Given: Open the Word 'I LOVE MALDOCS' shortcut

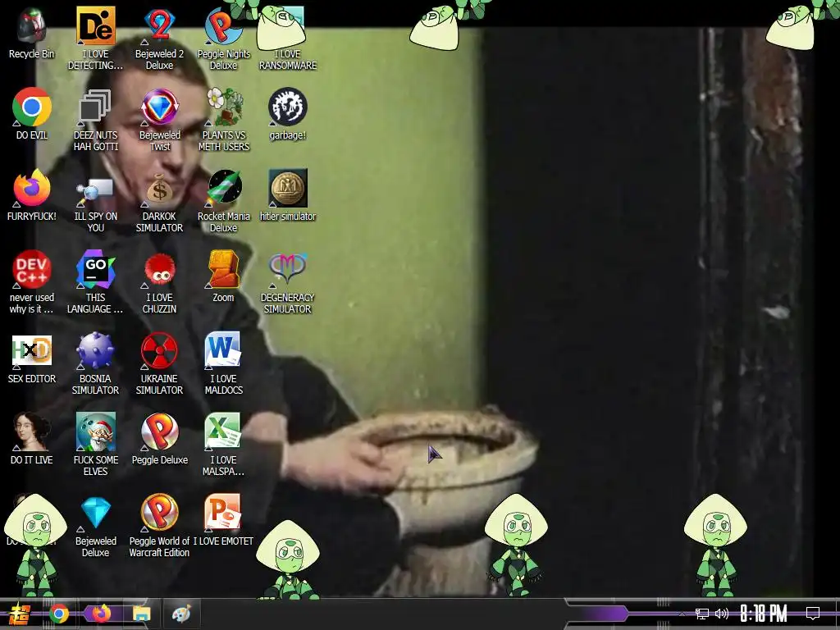Looking at the screenshot, I should point(223,351).
